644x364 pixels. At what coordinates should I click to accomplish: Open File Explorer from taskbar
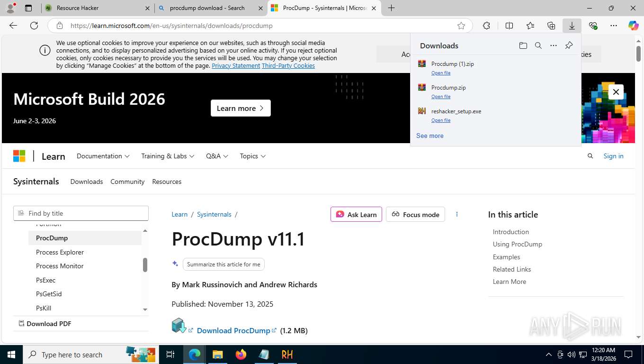tap(217, 355)
